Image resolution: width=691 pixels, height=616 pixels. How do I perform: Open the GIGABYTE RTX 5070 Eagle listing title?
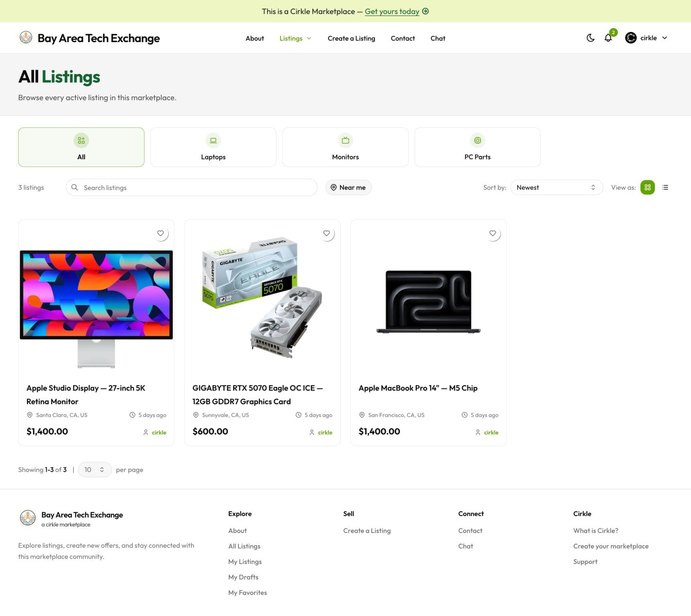pos(258,395)
